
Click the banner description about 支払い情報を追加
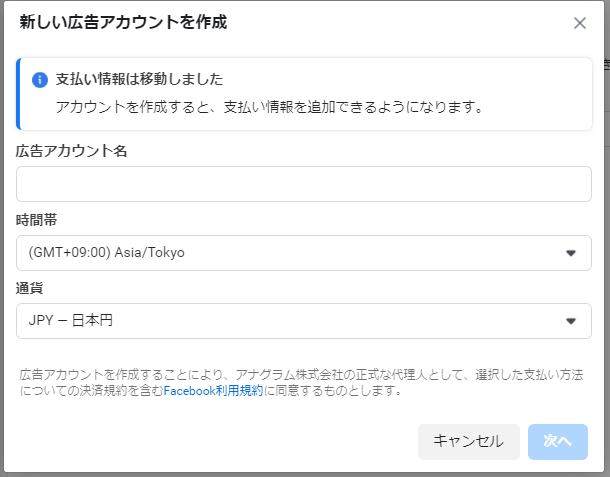coord(269,106)
